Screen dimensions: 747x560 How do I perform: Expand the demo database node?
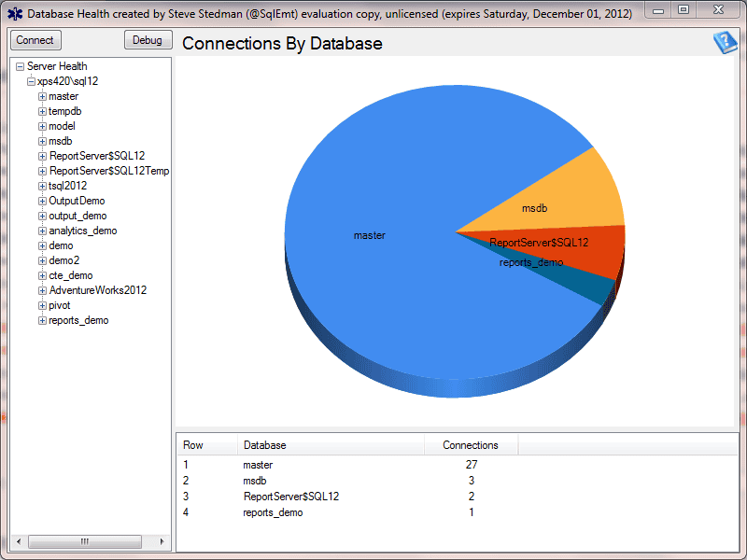(42, 246)
